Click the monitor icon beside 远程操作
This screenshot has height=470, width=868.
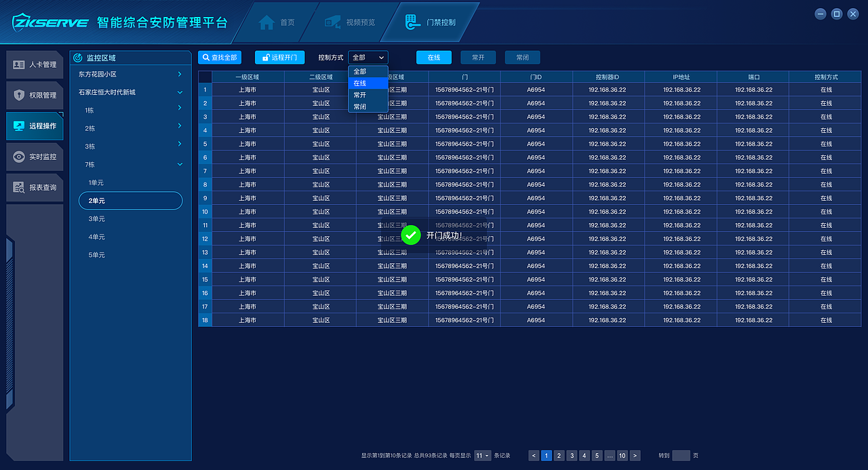[19, 126]
